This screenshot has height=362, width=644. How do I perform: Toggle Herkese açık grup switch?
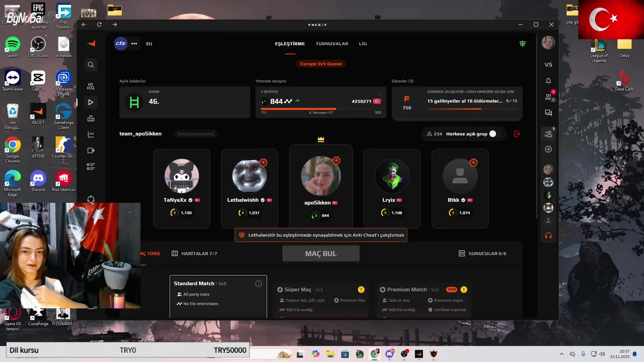(x=493, y=134)
